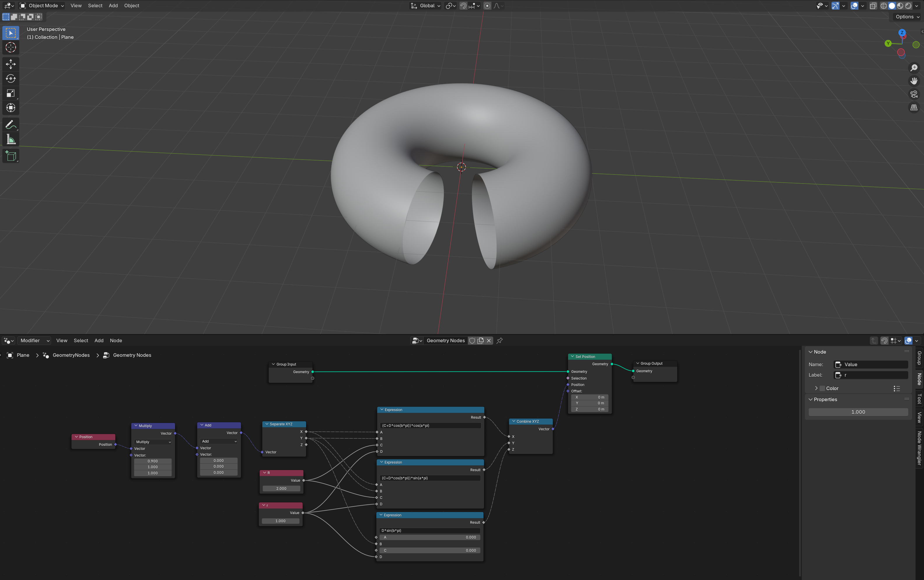
Task: Open the Modifier type dropdown in node editor
Action: click(x=34, y=341)
